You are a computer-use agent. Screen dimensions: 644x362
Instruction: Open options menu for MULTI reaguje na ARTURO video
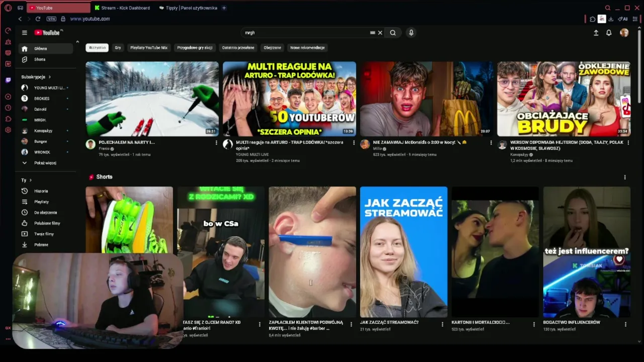[354, 143]
